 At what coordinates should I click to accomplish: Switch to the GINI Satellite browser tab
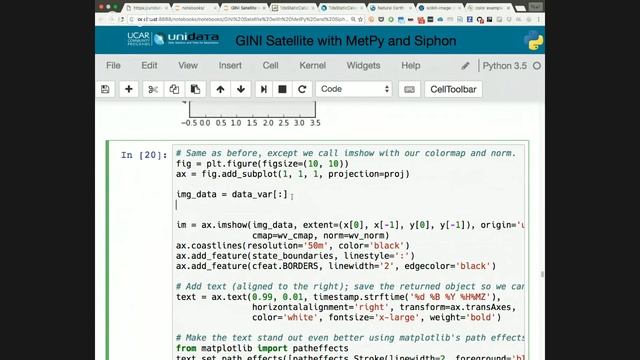click(x=244, y=8)
